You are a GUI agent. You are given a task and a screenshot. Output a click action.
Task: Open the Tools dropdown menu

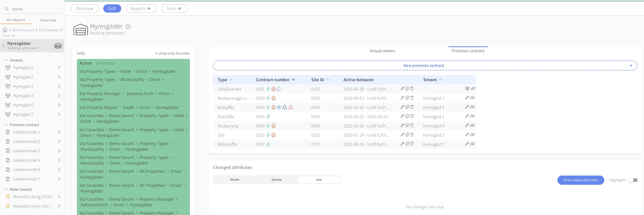point(174,8)
